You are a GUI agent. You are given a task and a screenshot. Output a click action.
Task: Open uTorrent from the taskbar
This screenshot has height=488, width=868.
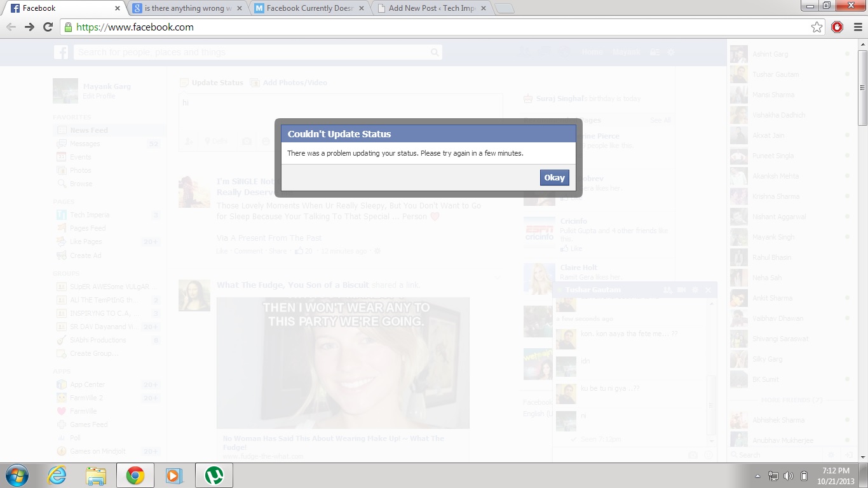pos(214,475)
